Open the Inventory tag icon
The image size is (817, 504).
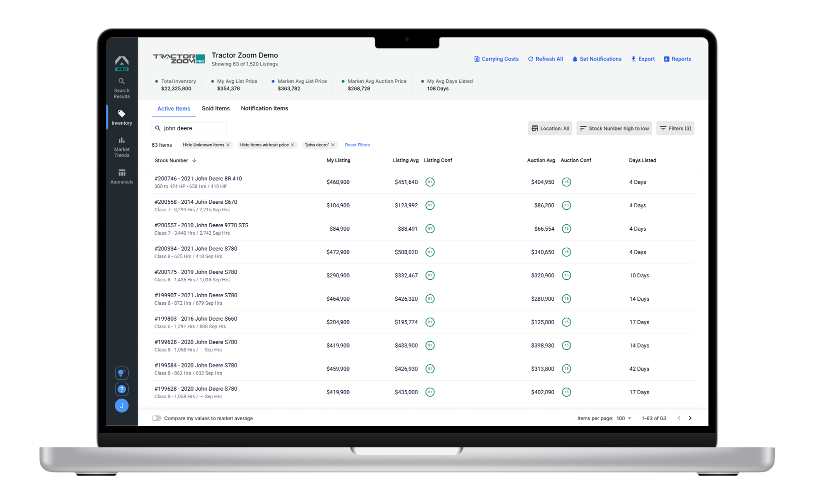coord(121,114)
